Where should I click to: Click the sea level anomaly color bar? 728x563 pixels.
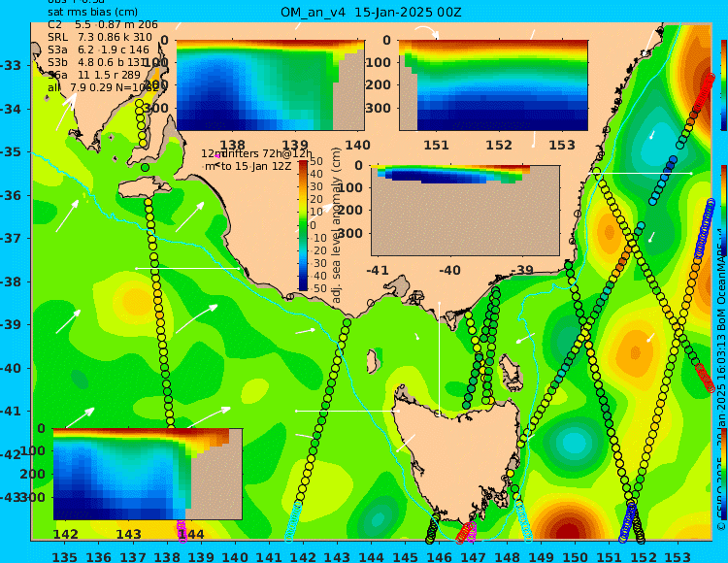pyautogui.click(x=303, y=225)
